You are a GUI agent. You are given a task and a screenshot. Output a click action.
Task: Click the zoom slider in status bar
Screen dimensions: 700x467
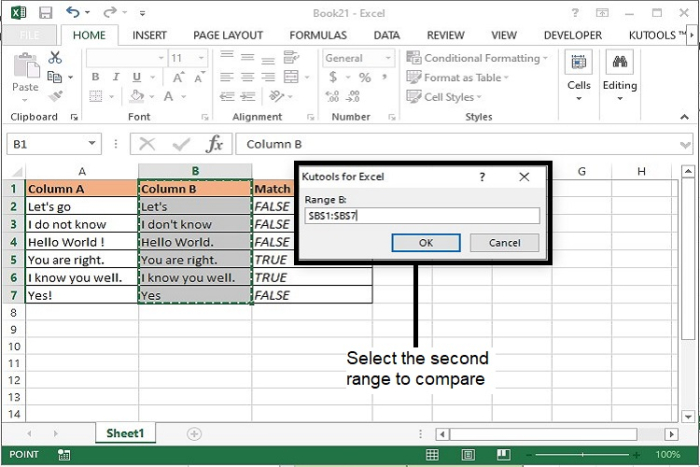(583, 454)
